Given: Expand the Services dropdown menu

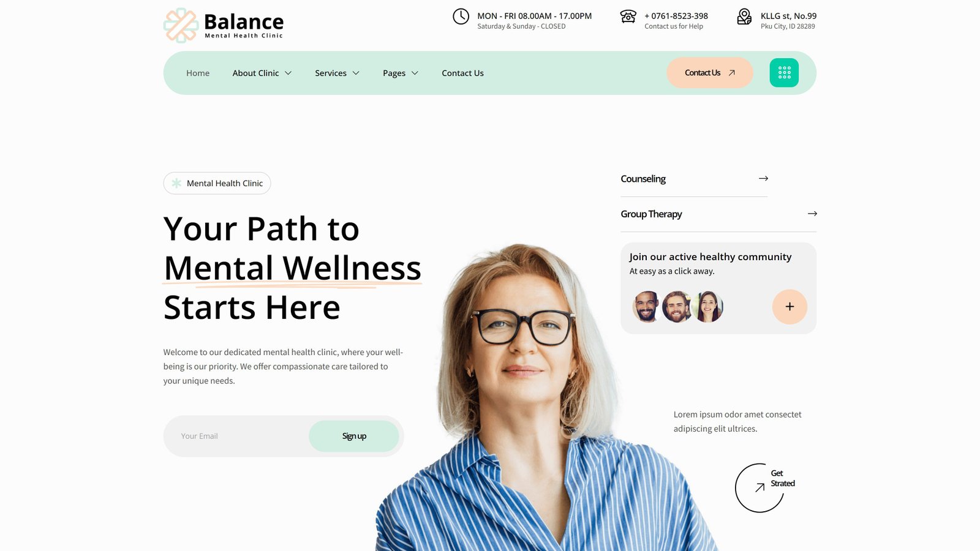Looking at the screenshot, I should [337, 73].
